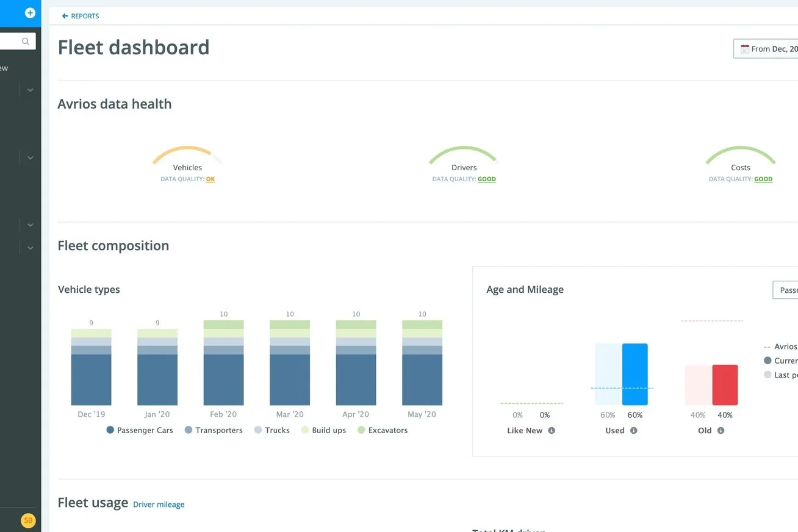Screen dimensions: 798x532
Task: Open the Age and Mileage vehicle type dropdown
Action: pos(785,290)
